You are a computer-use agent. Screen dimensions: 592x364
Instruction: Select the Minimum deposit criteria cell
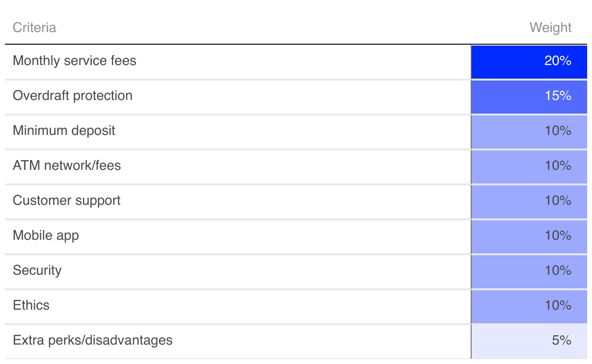click(x=64, y=131)
